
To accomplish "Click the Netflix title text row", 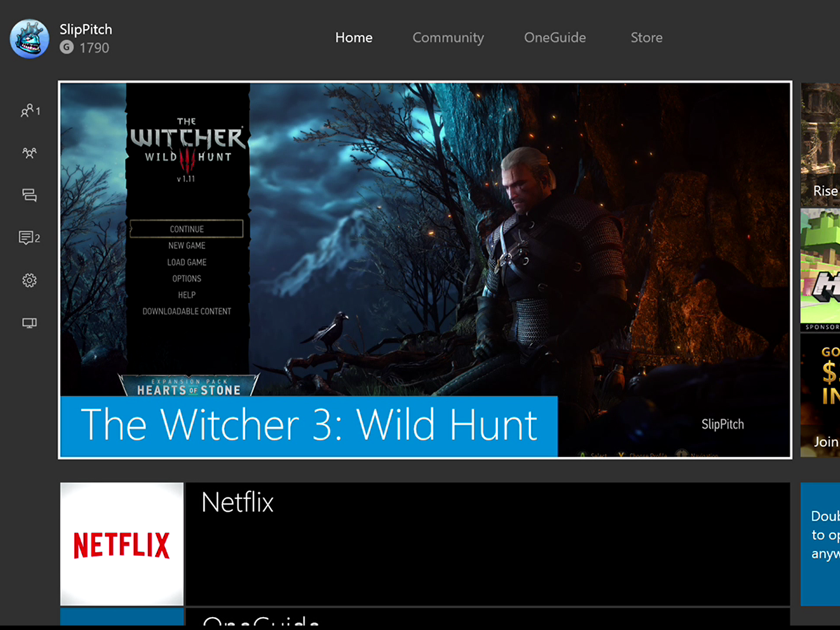I will coord(487,544).
